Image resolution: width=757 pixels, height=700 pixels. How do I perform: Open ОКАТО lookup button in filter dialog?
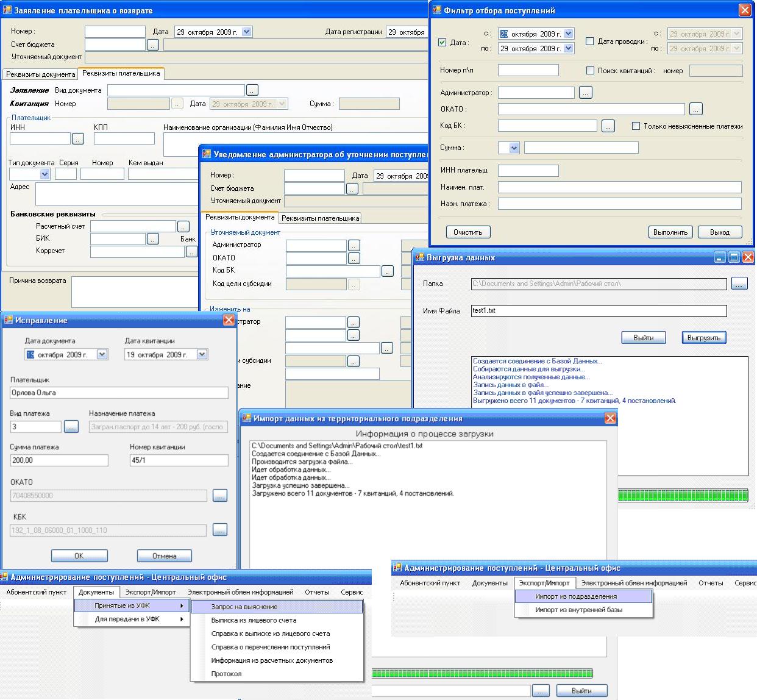point(695,109)
